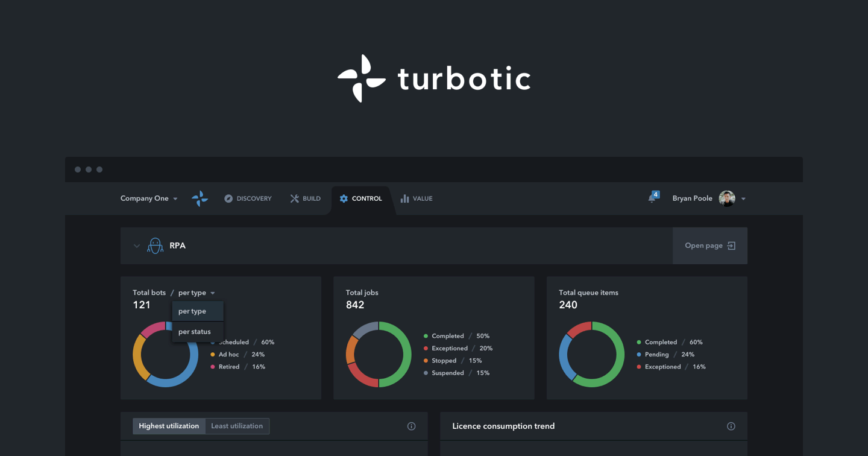
Task: Choose per type option in menu
Action: (198, 311)
